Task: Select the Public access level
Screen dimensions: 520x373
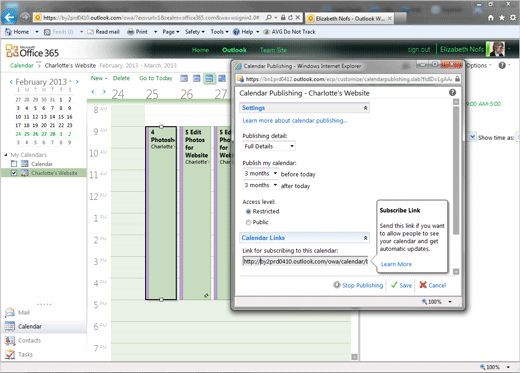Action: 248,222
